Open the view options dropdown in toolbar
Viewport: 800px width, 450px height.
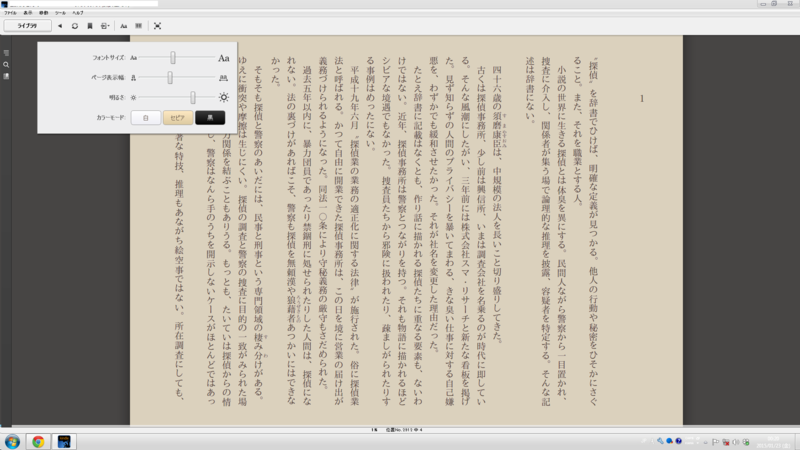[x=105, y=26]
